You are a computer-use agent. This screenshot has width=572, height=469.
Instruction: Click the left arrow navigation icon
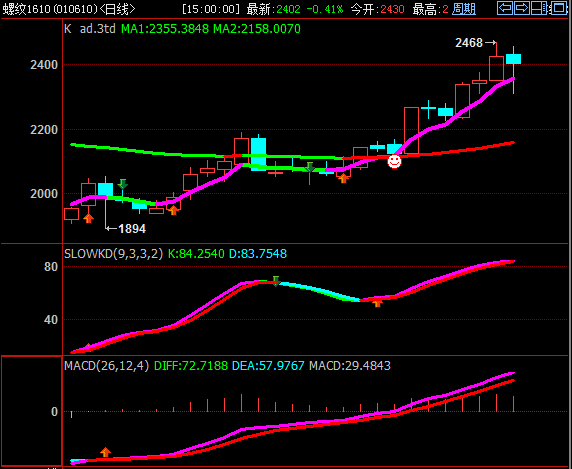pyautogui.click(x=505, y=8)
